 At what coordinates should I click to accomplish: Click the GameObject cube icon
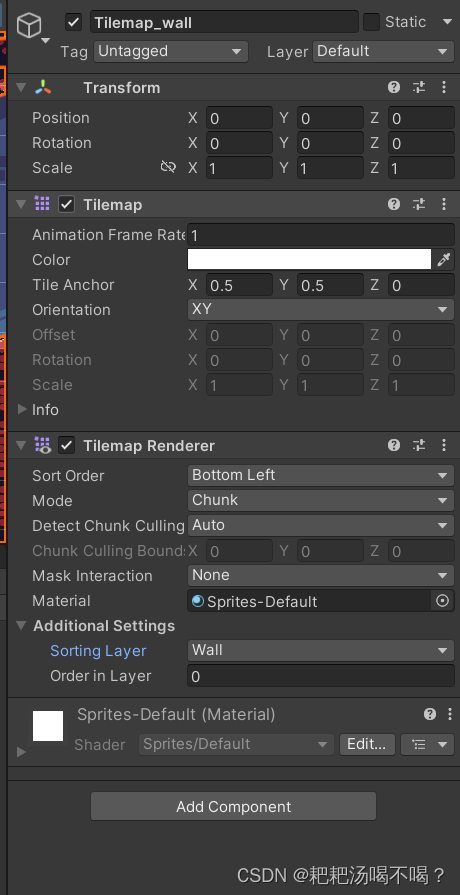tap(28, 26)
